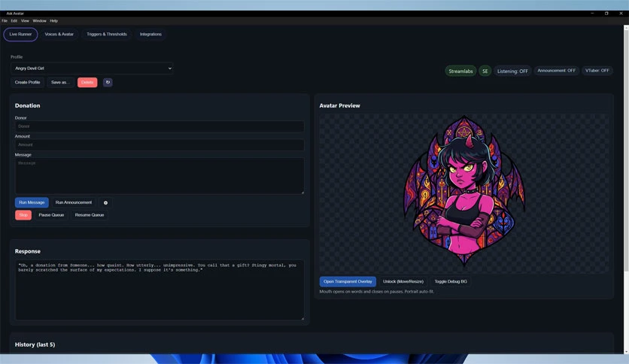629x364 pixels.
Task: Click into the Amount input field
Action: click(x=160, y=144)
